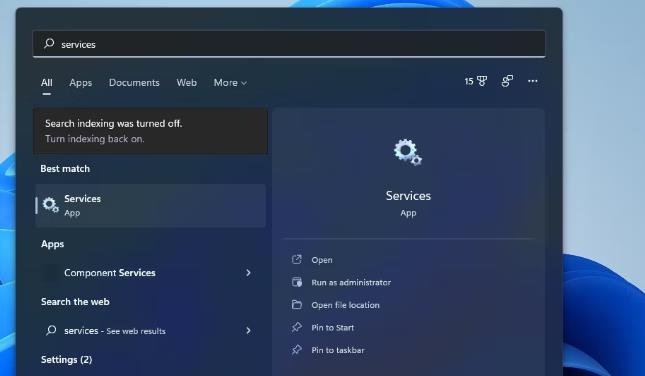Click the 'Search the web' section header
This screenshot has width=645, height=376.
(x=75, y=302)
